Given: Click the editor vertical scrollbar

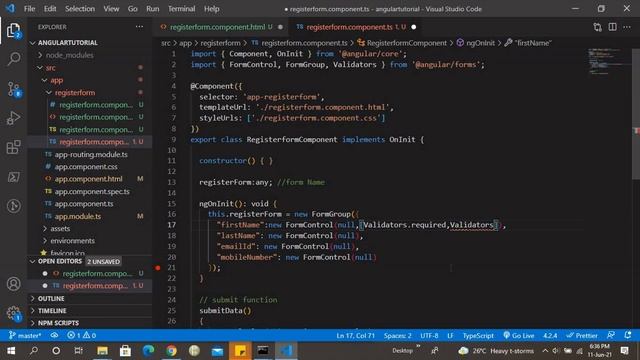Looking at the screenshot, I should [636, 113].
